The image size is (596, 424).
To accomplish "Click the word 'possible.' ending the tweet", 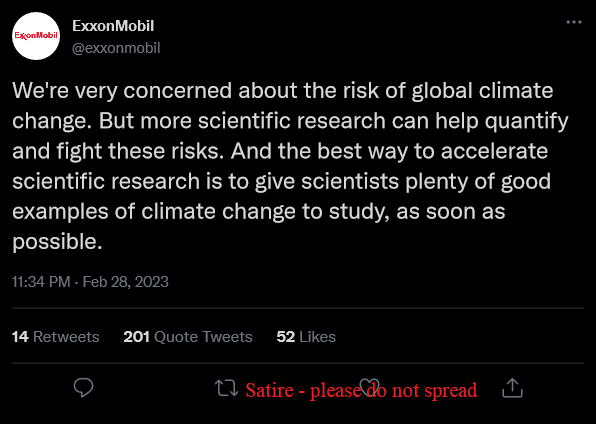I will pyautogui.click(x=57, y=242).
